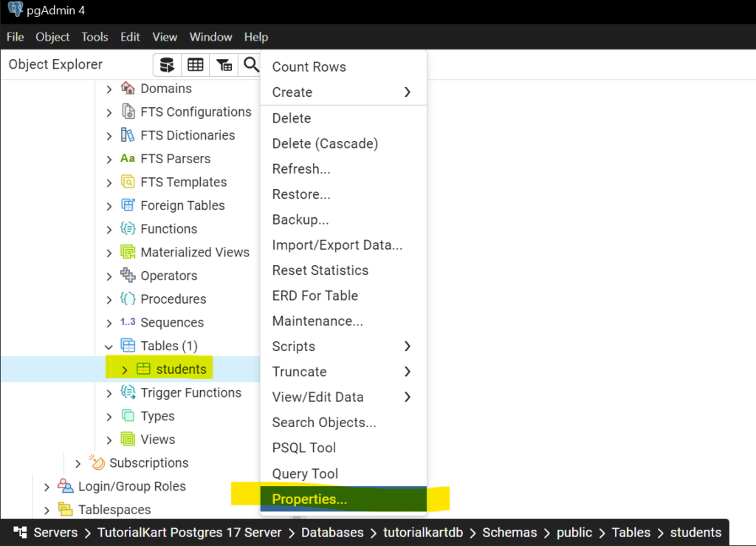Click the Filtered Rows toolbar icon

click(x=224, y=64)
